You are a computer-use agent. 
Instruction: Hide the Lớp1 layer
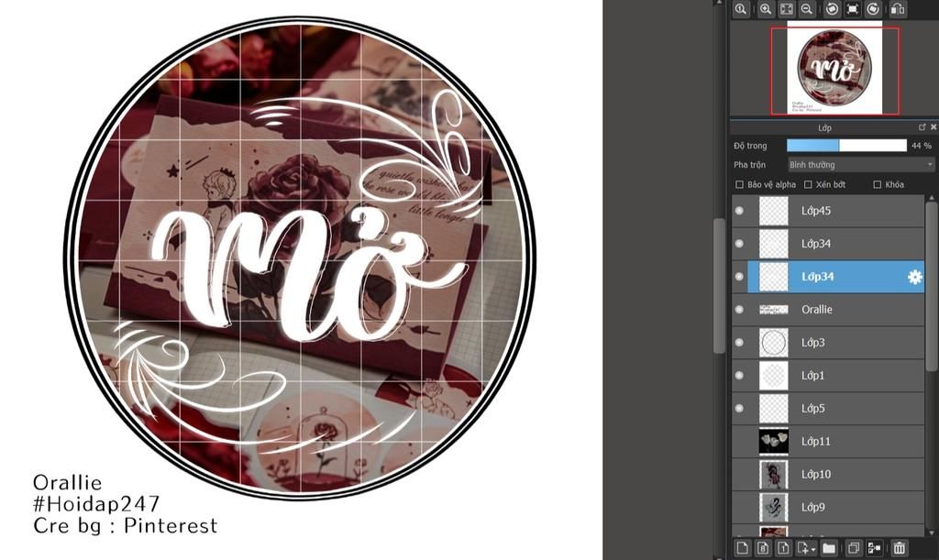pyautogui.click(x=739, y=375)
